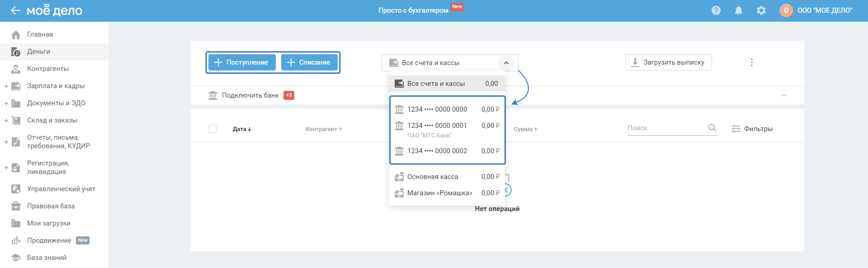The height and width of the screenshot is (268, 868).
Task: Sort by Контрагент column header
Action: coord(324,129)
